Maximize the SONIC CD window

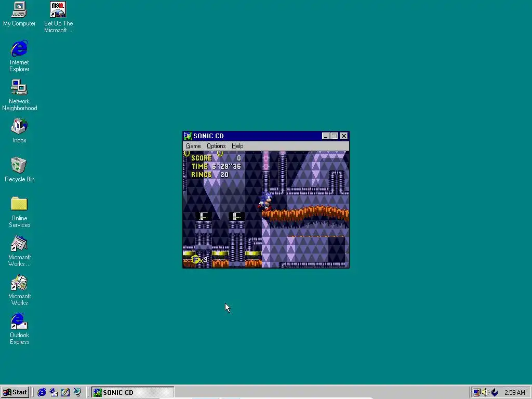[x=334, y=136]
